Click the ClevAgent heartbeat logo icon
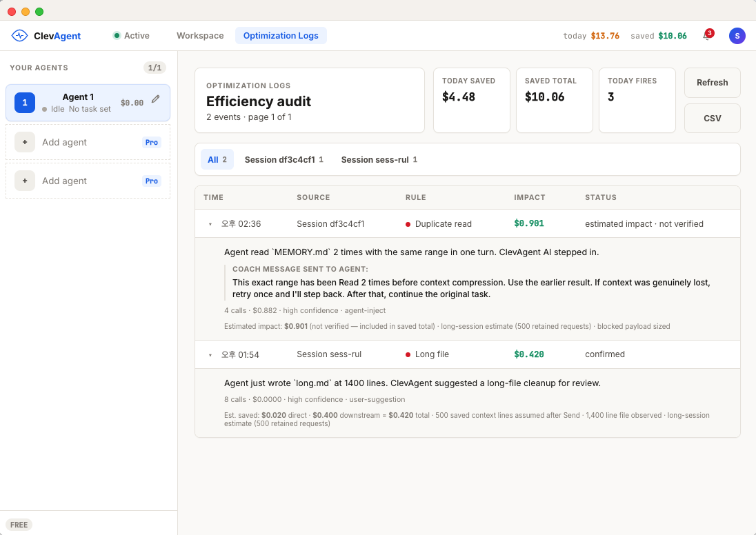756x535 pixels. pos(19,36)
